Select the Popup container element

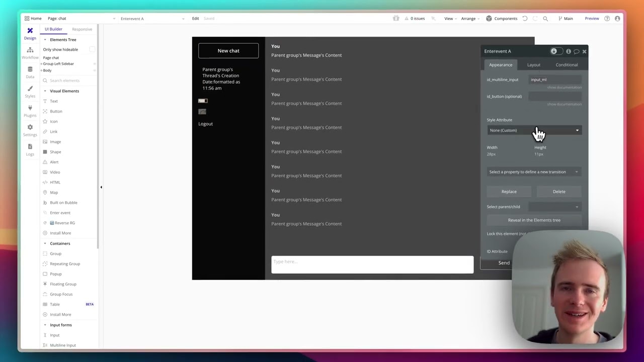click(56, 274)
